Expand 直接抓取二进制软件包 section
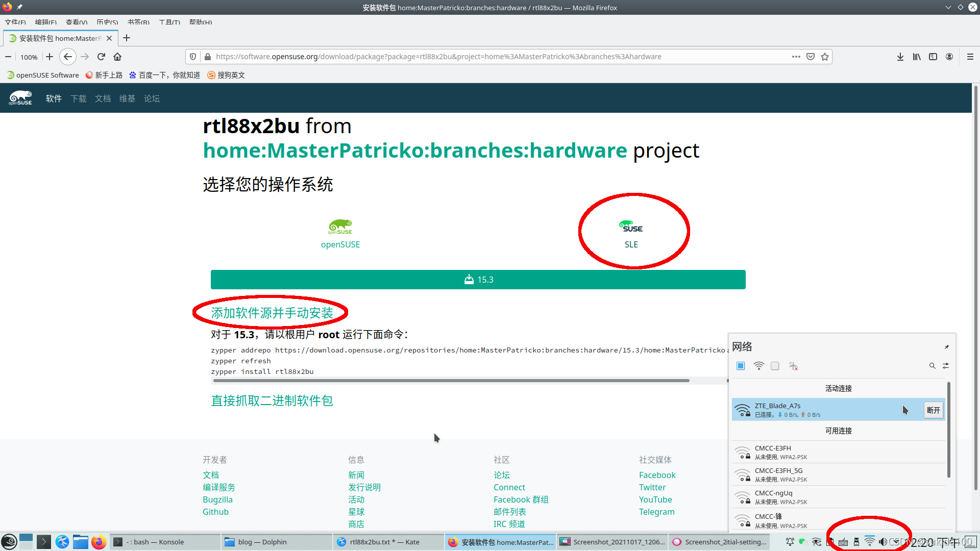980x551 pixels. [x=272, y=400]
